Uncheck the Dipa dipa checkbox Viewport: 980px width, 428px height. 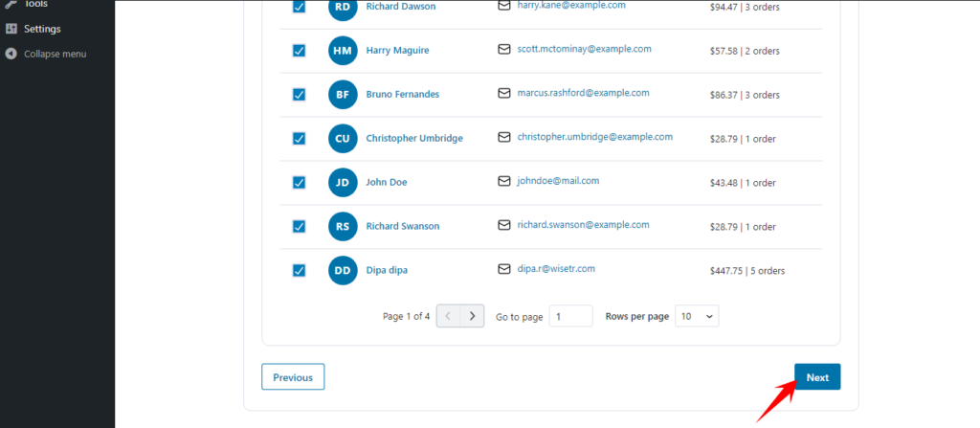(299, 270)
